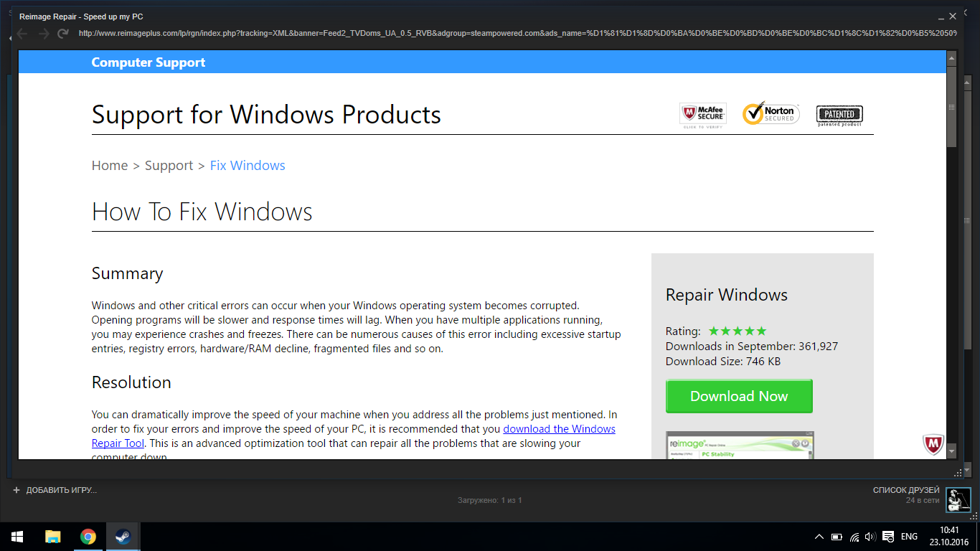Click the floating McAfee shield icon
980x551 pixels.
[x=933, y=445]
